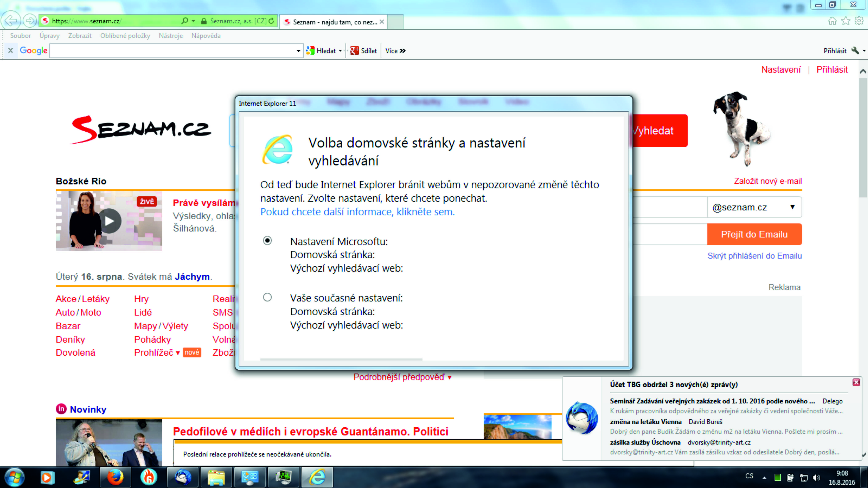Screen dimensions: 868x488
Task: Open the Nástroje menu
Action: (x=171, y=36)
